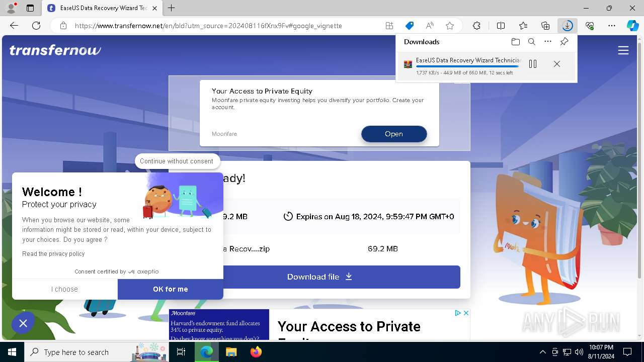Click the axeptio consent certified link
The image size is (644, 362).
tap(117, 271)
